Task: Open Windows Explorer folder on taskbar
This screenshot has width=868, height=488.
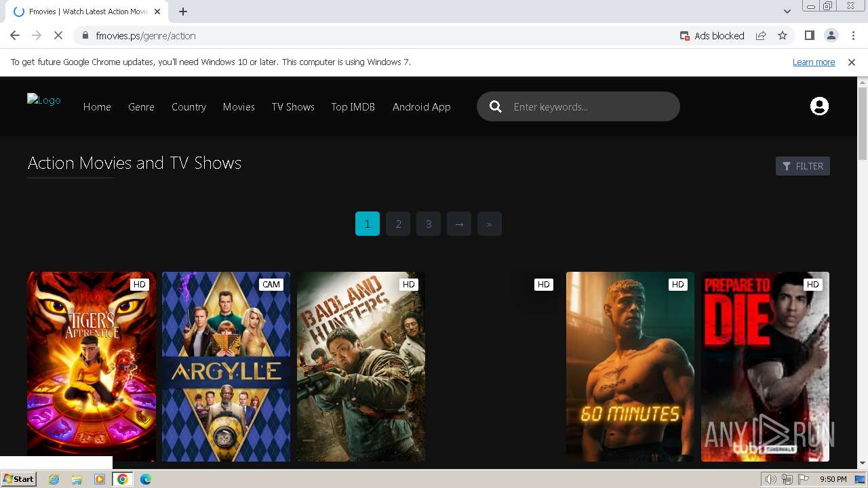Action: pyautogui.click(x=77, y=479)
